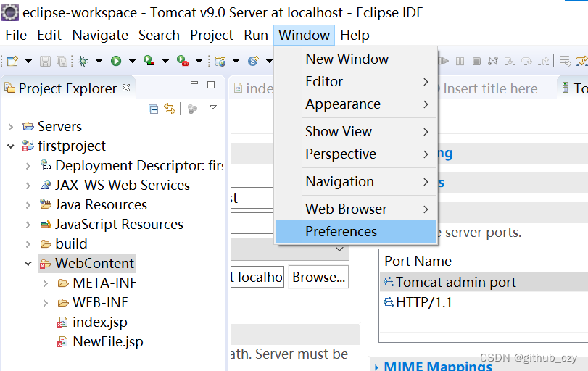This screenshot has width=588, height=371.
Task: Open the Navigate menu
Action: click(100, 36)
